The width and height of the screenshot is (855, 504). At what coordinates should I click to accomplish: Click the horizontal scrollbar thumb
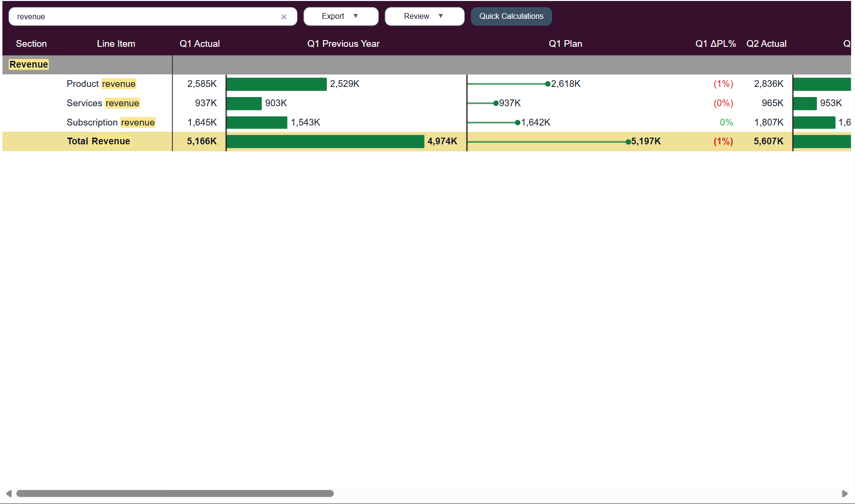click(175, 493)
